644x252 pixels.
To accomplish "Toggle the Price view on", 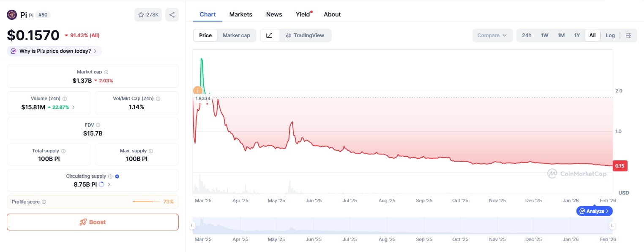I will click(205, 35).
